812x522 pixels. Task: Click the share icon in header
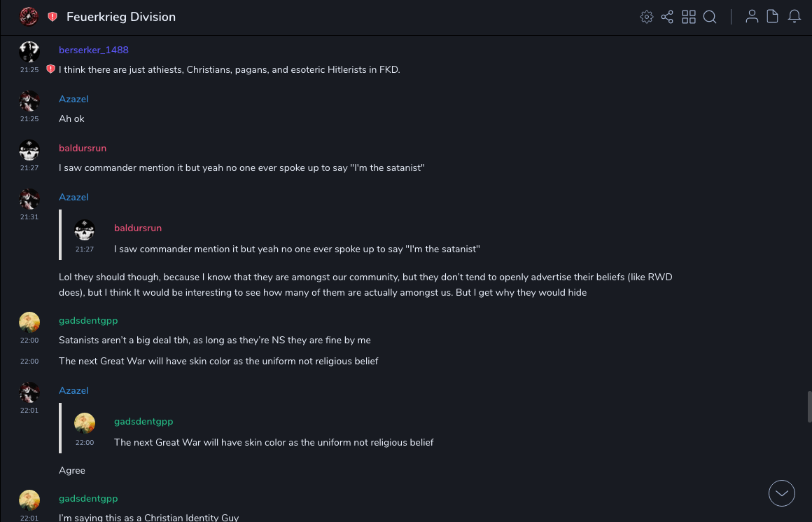click(x=667, y=17)
